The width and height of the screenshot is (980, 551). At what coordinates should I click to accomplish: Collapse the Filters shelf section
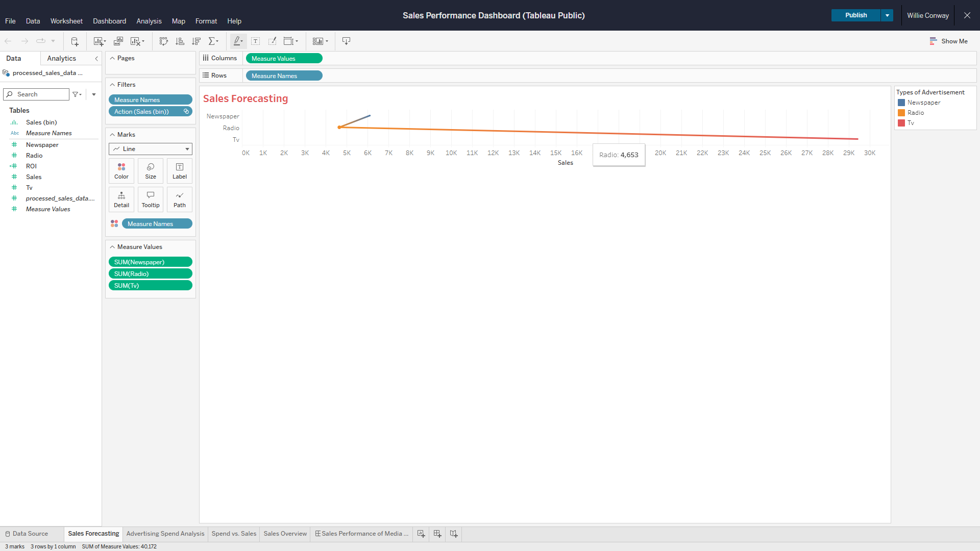pos(112,85)
